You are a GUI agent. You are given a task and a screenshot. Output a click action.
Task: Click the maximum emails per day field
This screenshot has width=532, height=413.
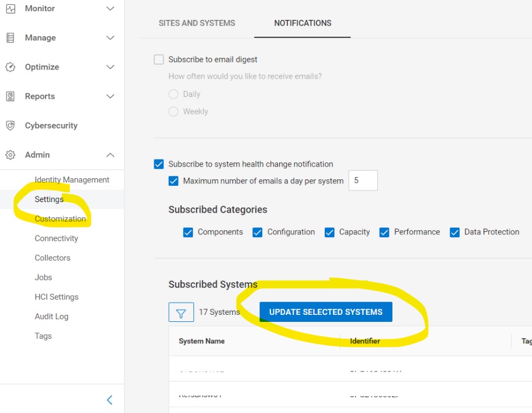coord(363,181)
